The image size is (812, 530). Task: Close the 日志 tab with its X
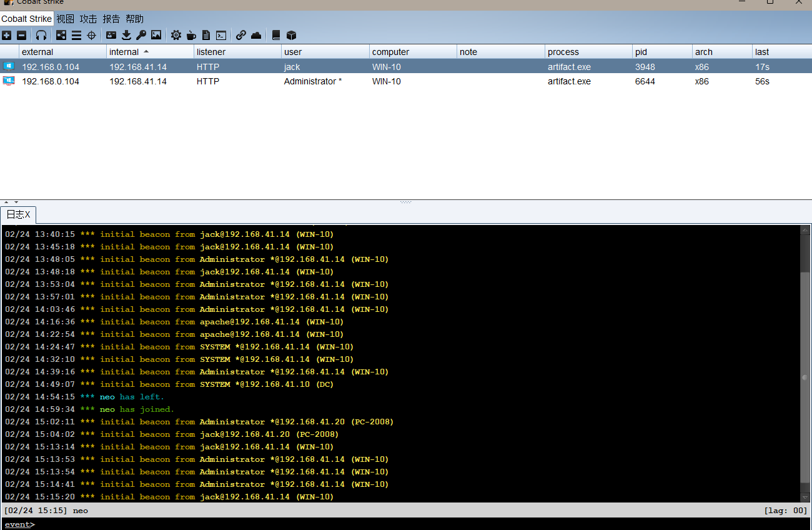(27, 215)
